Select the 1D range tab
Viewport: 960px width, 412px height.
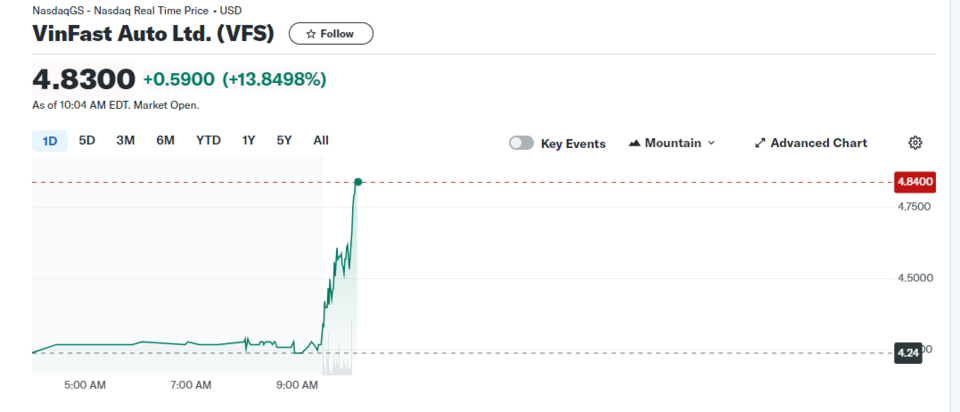(x=50, y=141)
